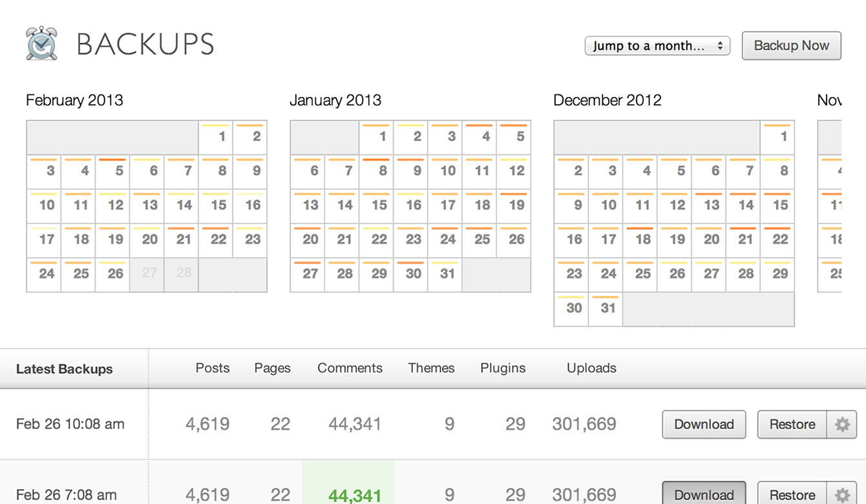The image size is (866, 504).
Task: Click the Backup Now button
Action: point(791,46)
